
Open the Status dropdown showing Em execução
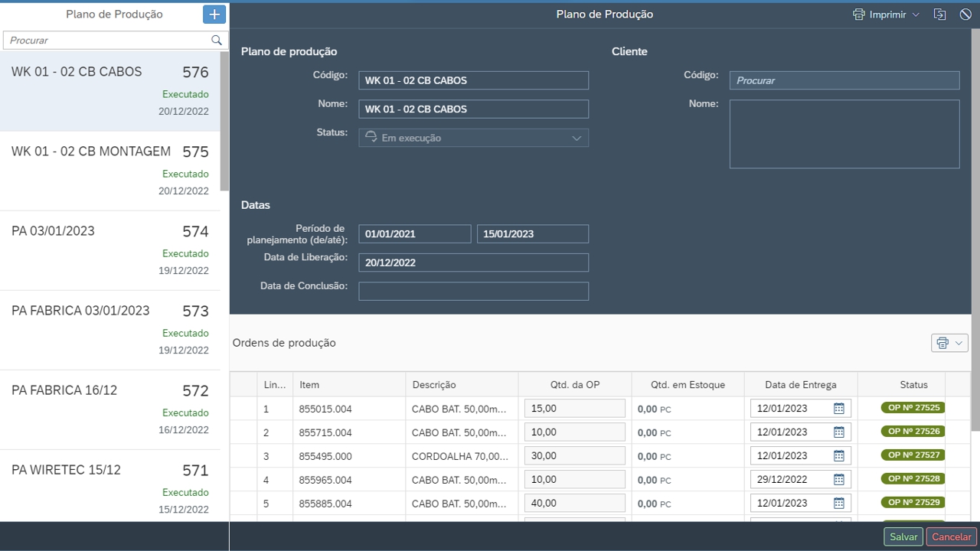click(x=473, y=138)
